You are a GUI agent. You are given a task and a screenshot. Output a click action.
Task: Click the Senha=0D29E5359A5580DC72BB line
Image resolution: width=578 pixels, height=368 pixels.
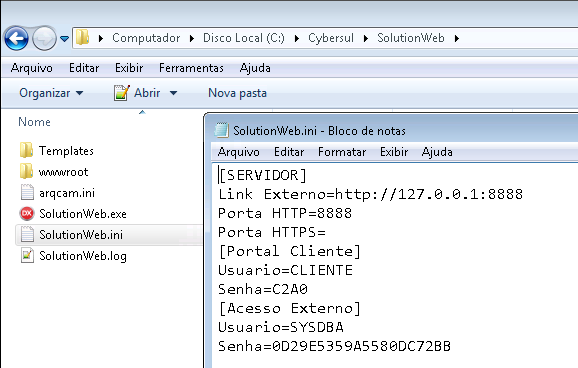click(334, 346)
